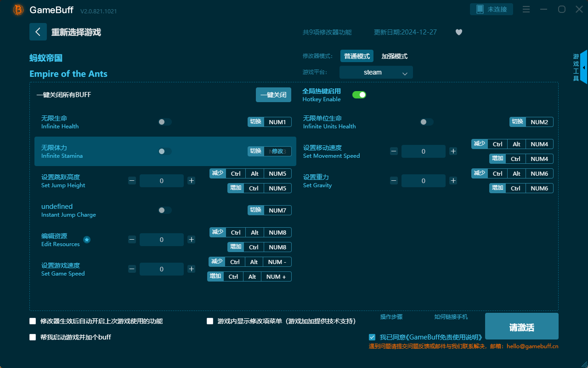This screenshot has width=588, height=368.
Task: Check auto-enable last used functions checkbox
Action: click(x=33, y=321)
